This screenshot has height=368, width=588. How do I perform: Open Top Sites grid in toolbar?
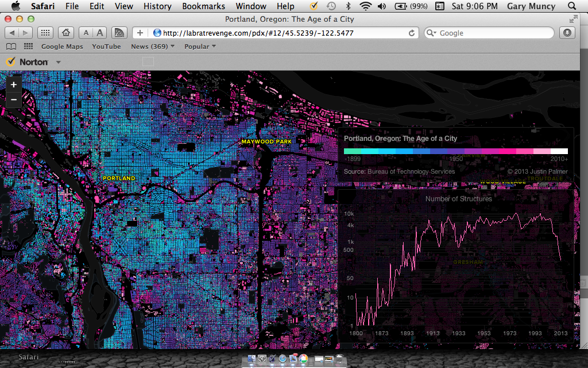click(x=45, y=33)
